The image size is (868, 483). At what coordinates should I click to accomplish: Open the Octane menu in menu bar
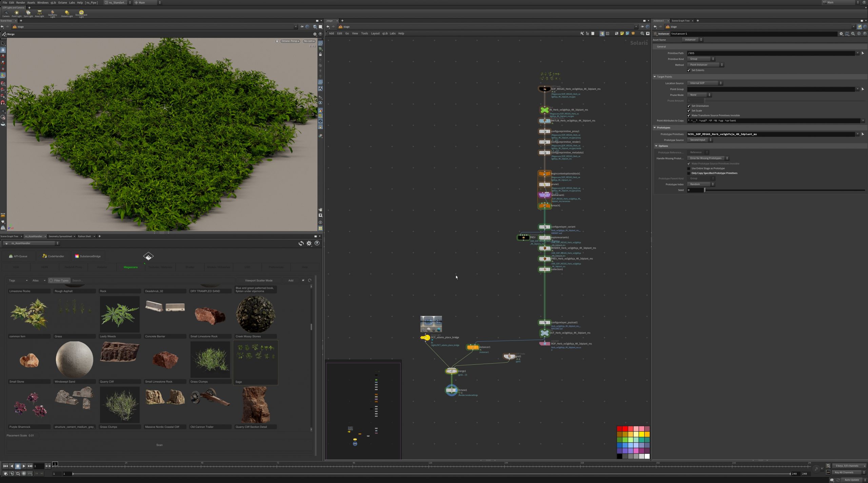(x=62, y=2)
